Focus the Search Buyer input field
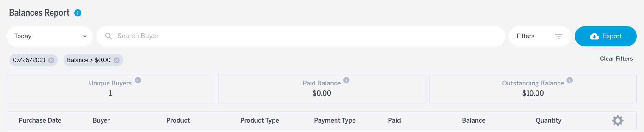644x132 pixels. [301, 36]
